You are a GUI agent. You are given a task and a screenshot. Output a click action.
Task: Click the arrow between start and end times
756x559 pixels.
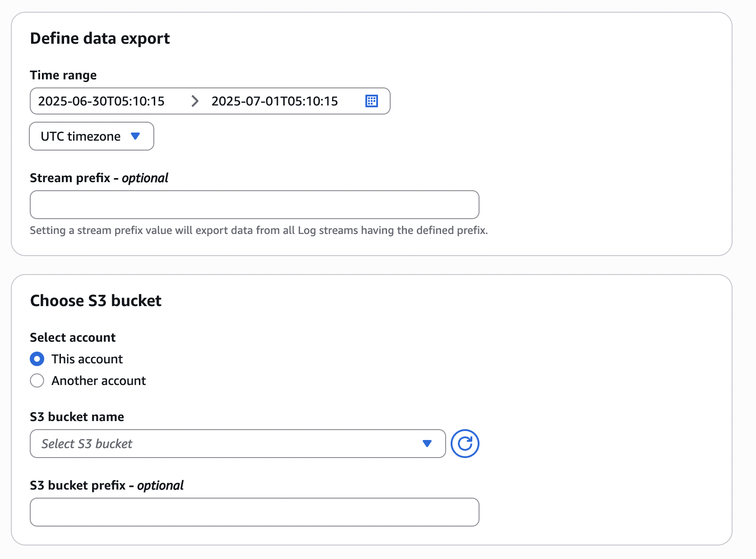click(x=194, y=101)
